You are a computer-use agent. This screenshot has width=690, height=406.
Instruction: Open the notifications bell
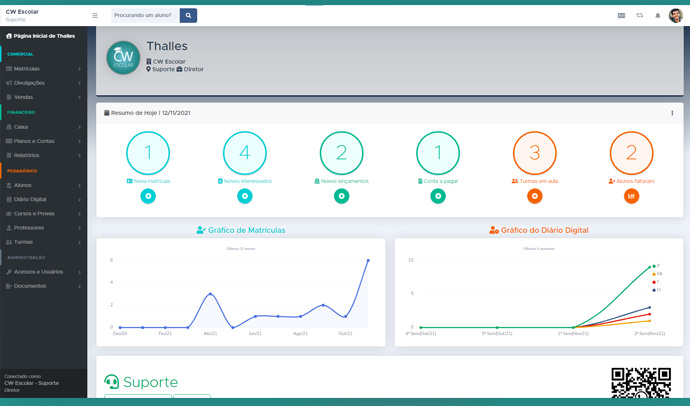pyautogui.click(x=657, y=16)
